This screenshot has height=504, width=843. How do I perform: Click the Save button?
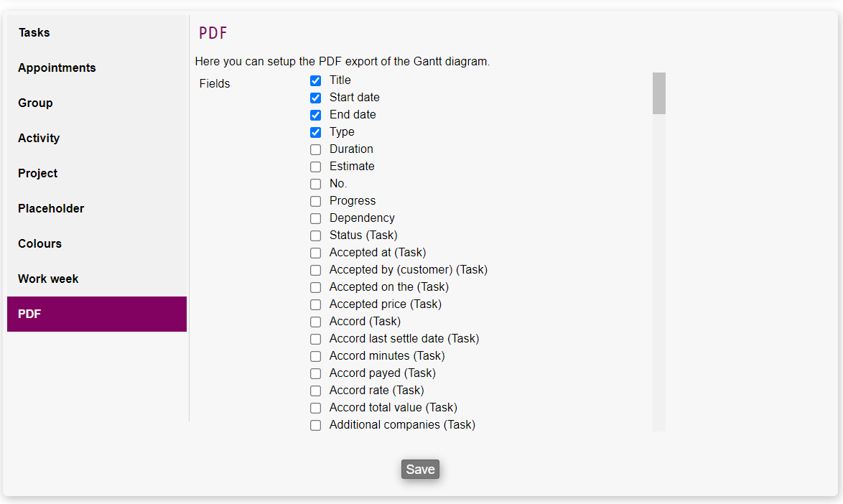click(420, 470)
